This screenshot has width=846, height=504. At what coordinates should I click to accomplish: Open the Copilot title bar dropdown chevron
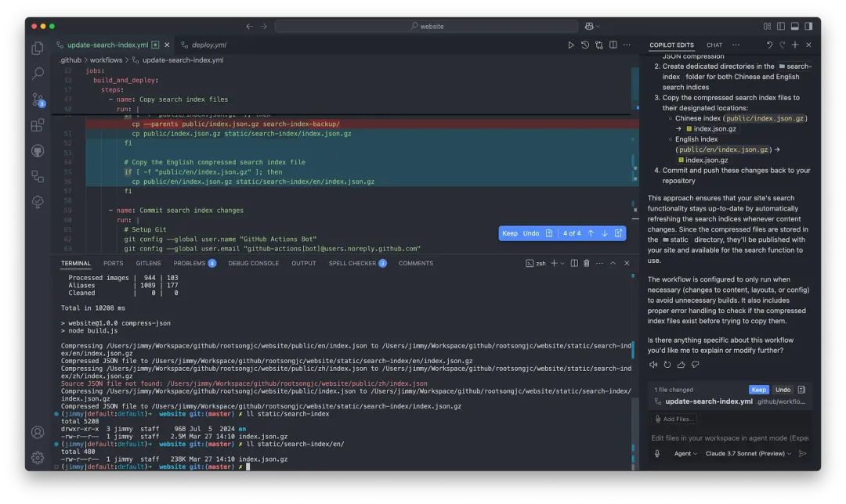click(598, 27)
